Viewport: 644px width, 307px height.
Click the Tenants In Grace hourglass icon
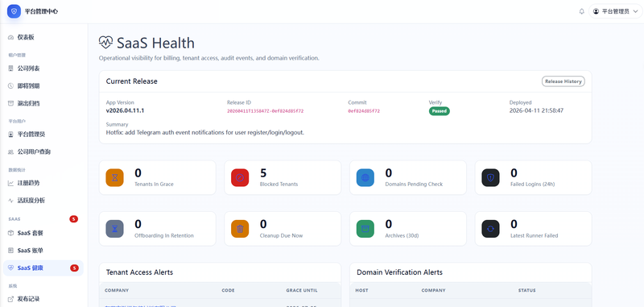click(x=114, y=177)
